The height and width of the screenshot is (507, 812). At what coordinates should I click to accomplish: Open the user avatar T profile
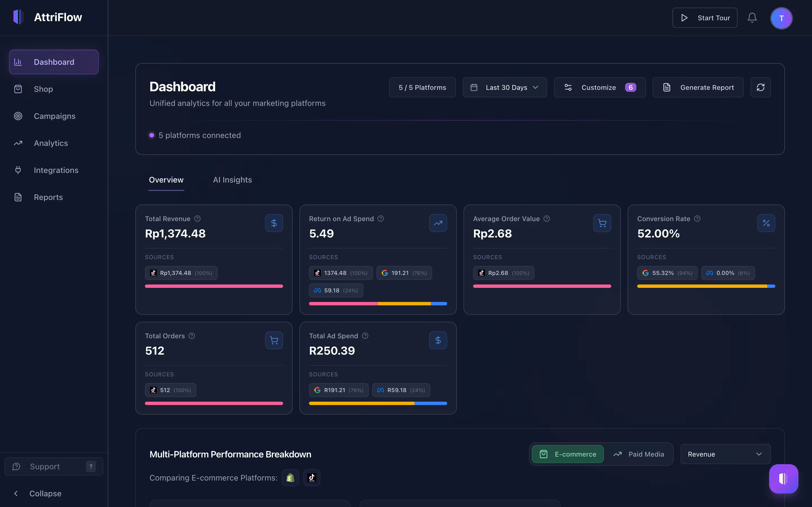[781, 18]
